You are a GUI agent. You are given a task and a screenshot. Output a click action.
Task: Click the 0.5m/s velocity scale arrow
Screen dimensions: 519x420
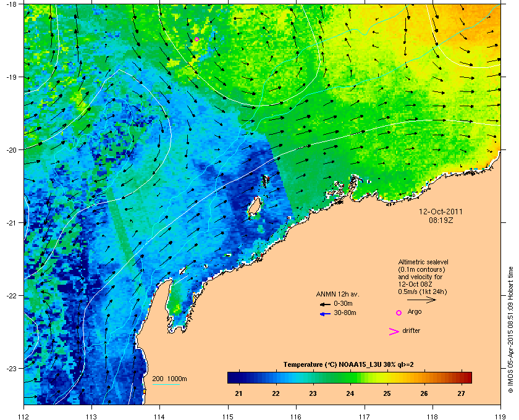click(x=421, y=300)
